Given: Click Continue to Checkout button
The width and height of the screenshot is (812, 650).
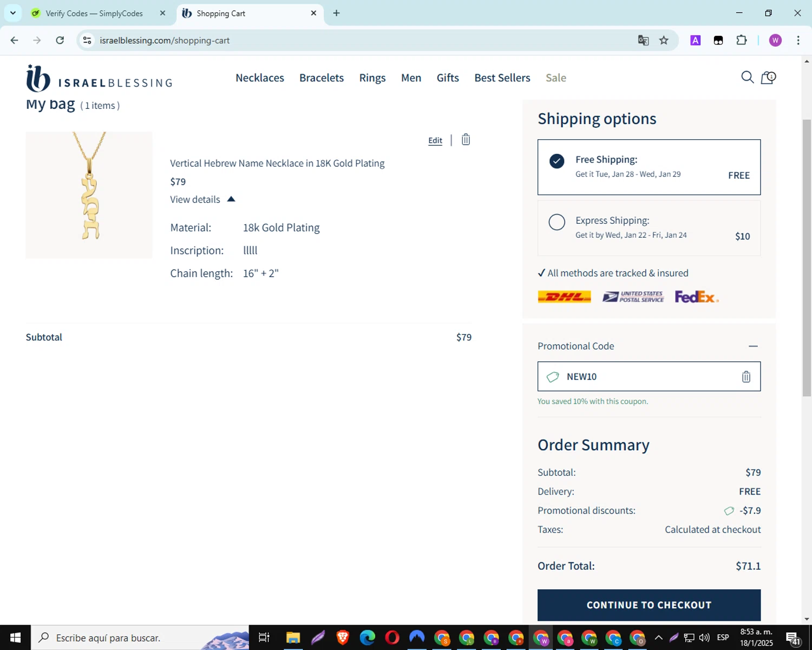Looking at the screenshot, I should 649,605.
